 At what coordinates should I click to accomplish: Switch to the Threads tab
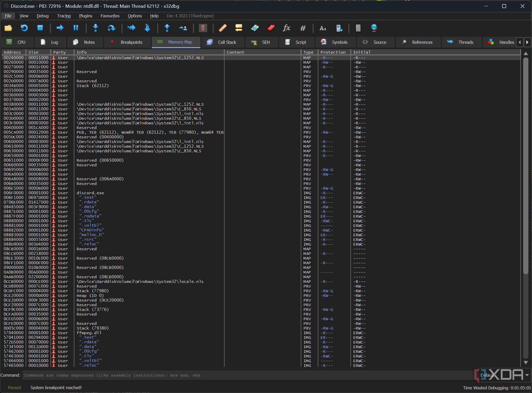[x=462, y=42]
